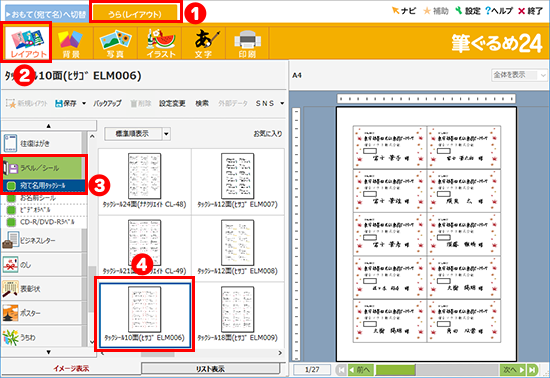Viewport: 550px width, 378px height.
Task: Open the 背景 background tool
Action: click(71, 43)
